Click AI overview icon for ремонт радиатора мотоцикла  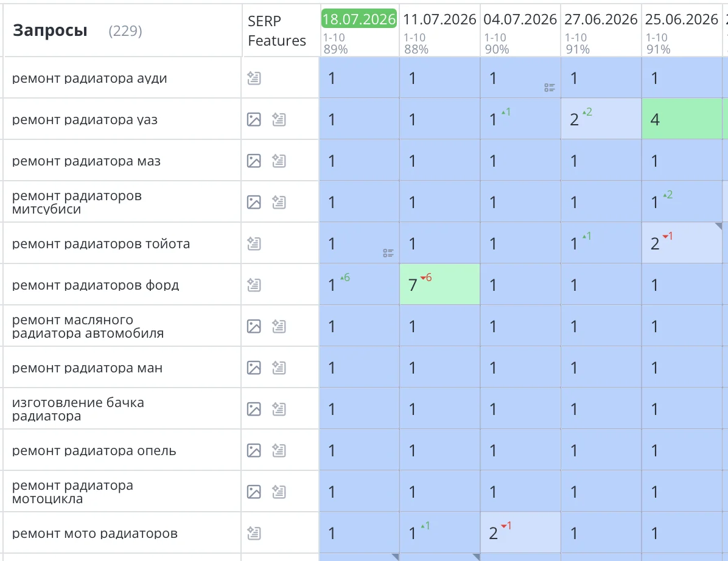point(279,492)
